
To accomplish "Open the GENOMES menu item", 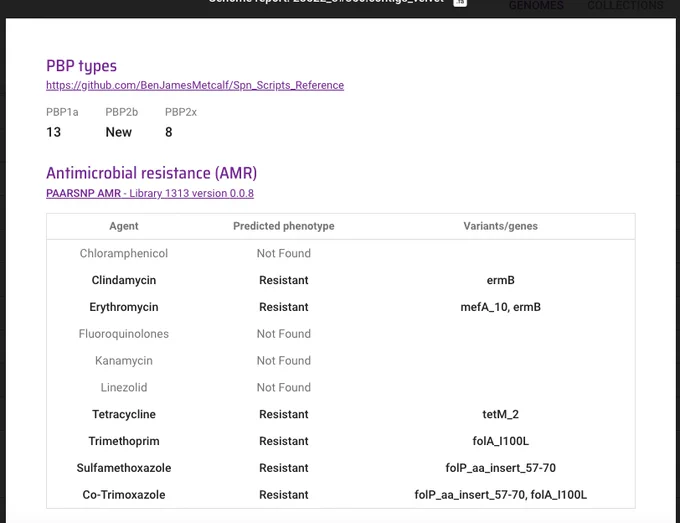I will coord(536,5).
